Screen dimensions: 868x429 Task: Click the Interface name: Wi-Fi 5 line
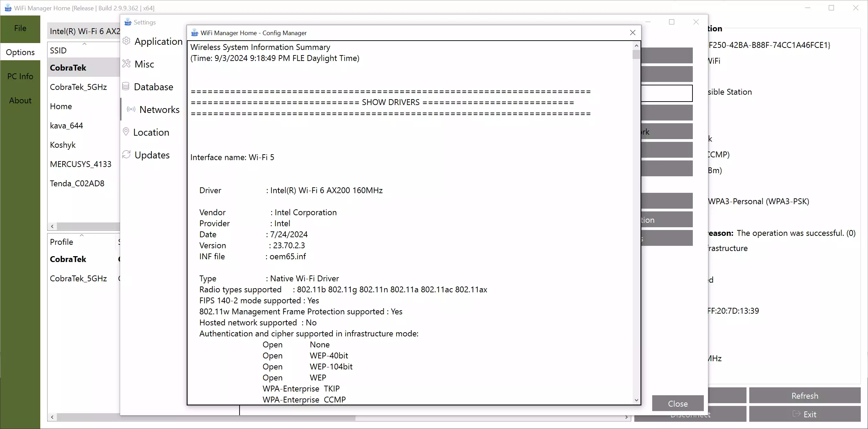(232, 157)
